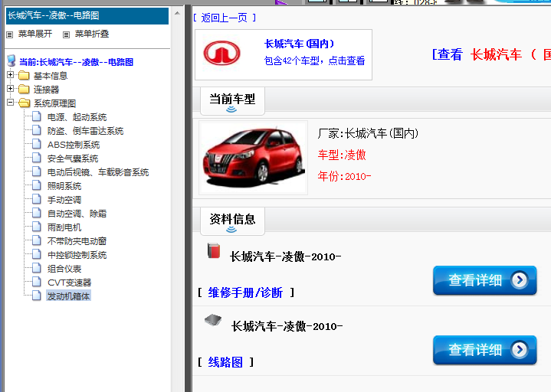Click the 菜单折叠 menu collapse icon

[x=67, y=34]
